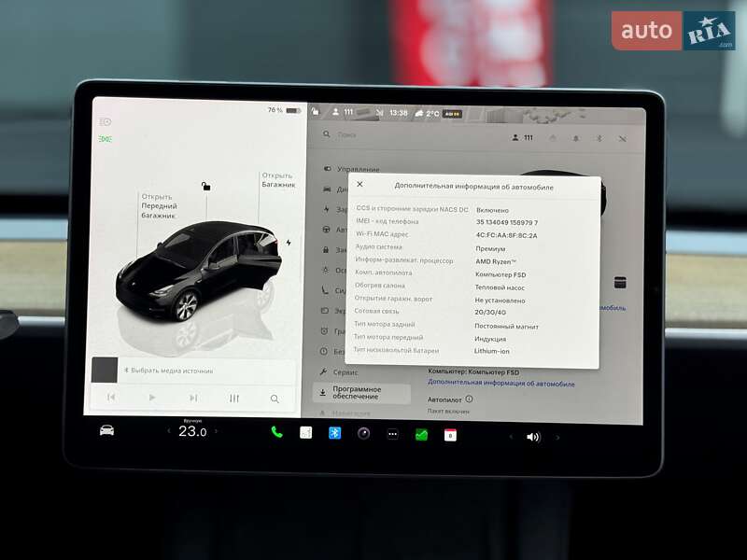
Task: Select Программное обеспечение in sidebar
Action: 358,391
